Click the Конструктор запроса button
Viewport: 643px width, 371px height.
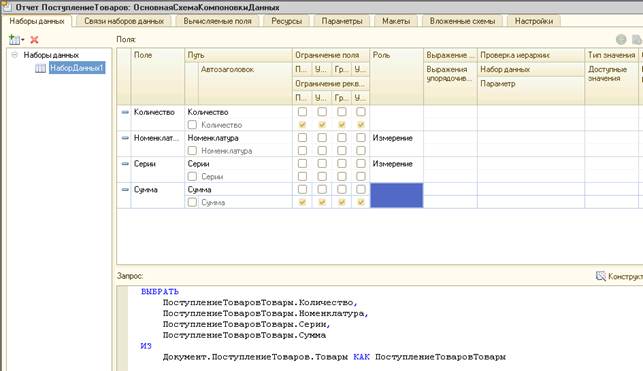(619, 276)
